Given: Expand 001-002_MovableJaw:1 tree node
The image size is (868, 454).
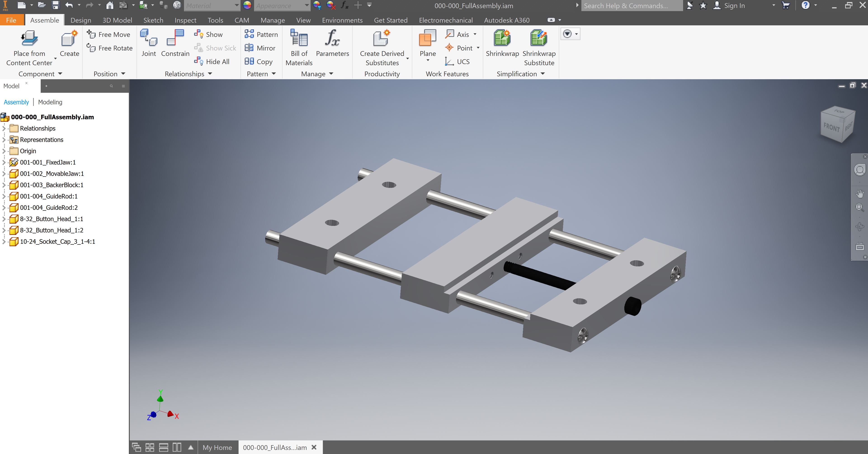Looking at the screenshot, I should point(4,174).
